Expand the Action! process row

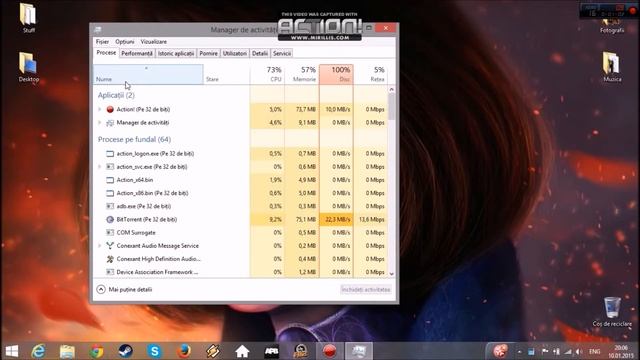[100, 109]
